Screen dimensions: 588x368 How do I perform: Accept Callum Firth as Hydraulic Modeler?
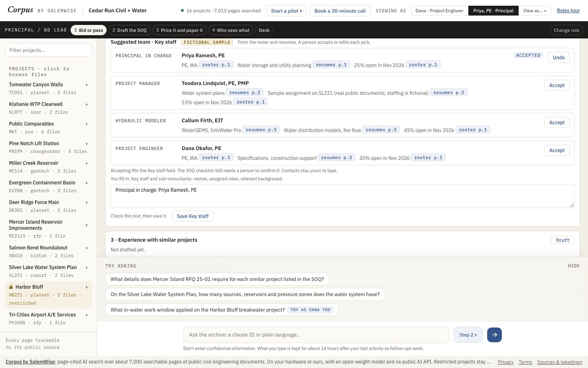557,123
